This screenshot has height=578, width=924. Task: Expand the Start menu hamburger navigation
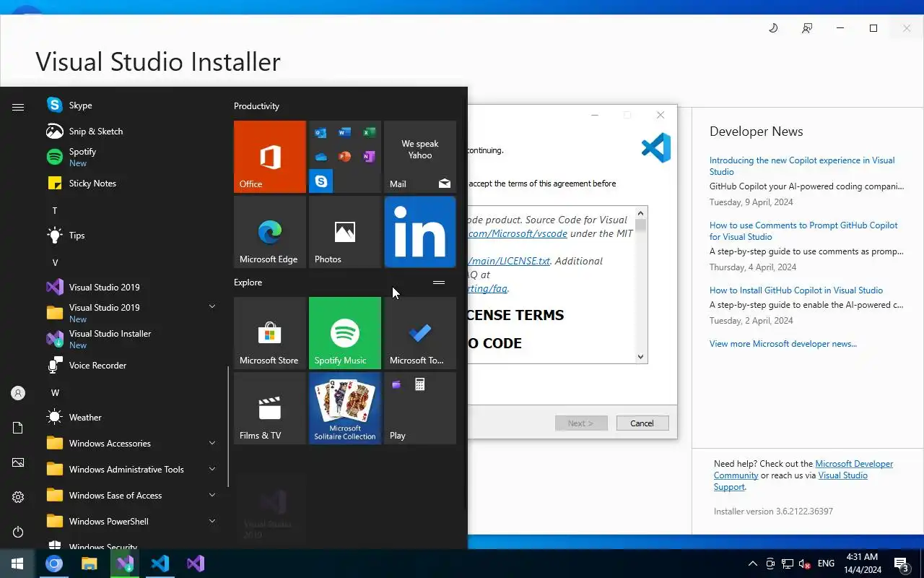[x=18, y=107]
